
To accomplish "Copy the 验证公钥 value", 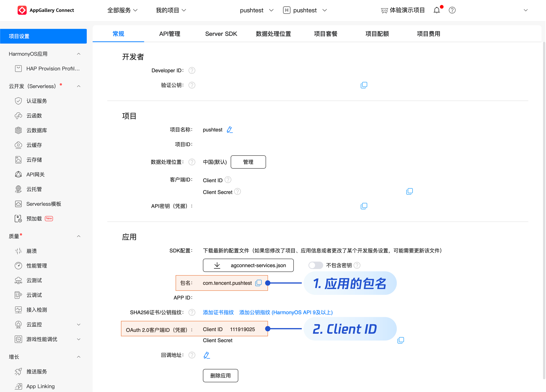I will tap(364, 85).
